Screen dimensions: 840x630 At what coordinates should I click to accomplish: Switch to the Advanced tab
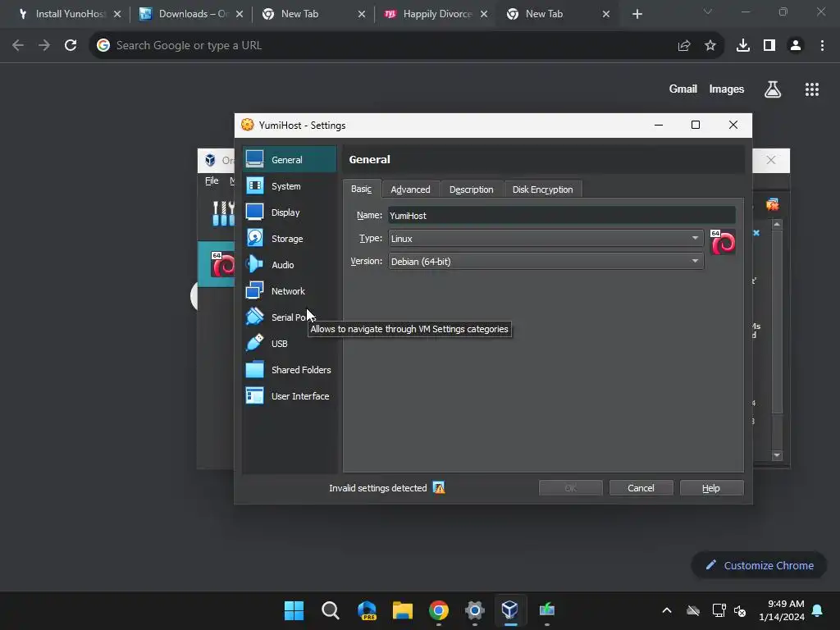410,189
